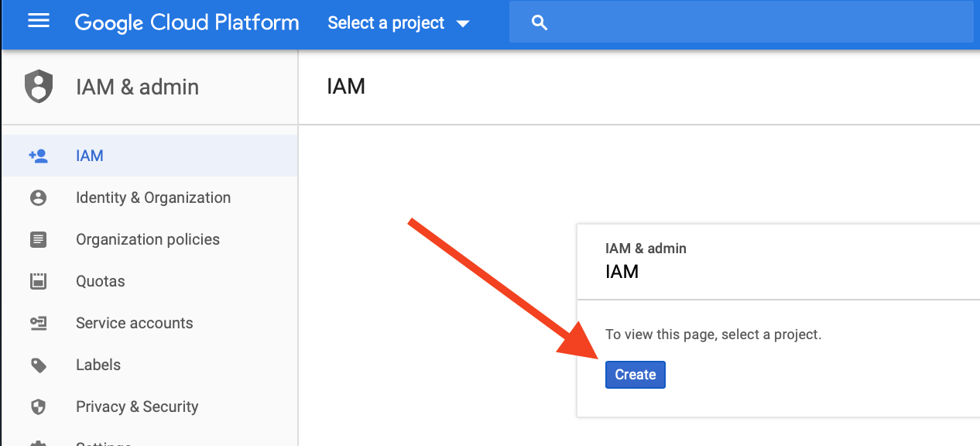Click the Labels tag icon

tap(38, 365)
